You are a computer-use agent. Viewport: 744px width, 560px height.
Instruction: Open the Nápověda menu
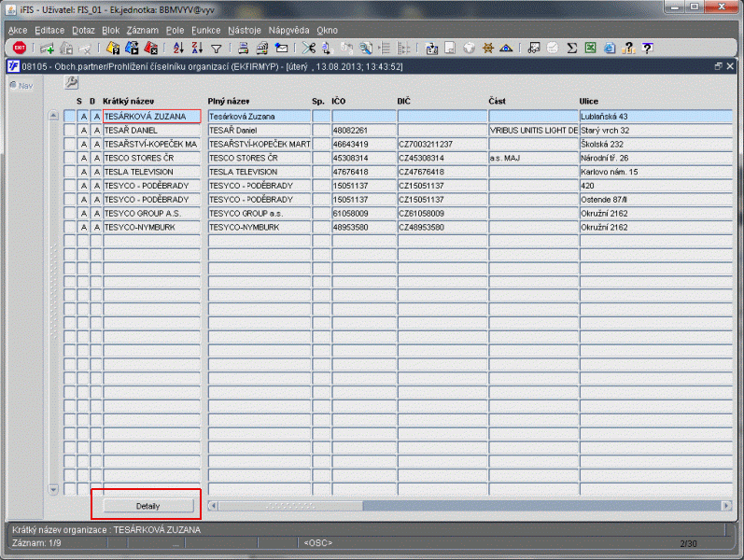point(288,31)
